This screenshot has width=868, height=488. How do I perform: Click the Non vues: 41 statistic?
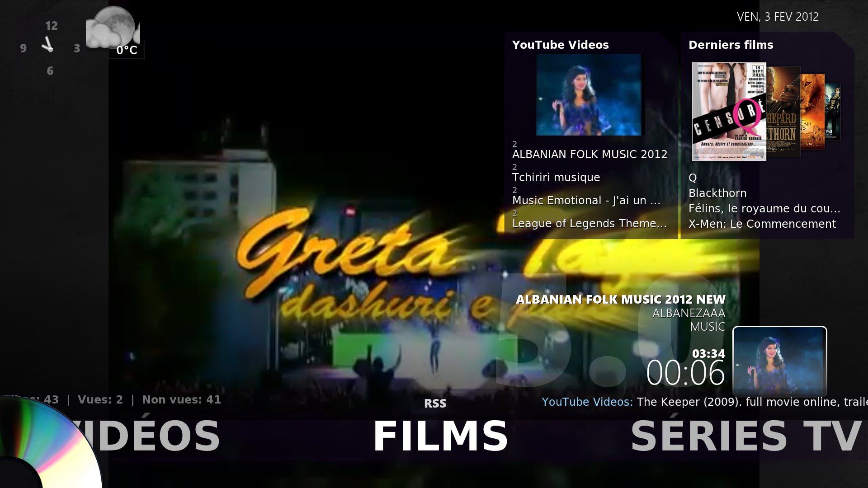pyautogui.click(x=181, y=400)
